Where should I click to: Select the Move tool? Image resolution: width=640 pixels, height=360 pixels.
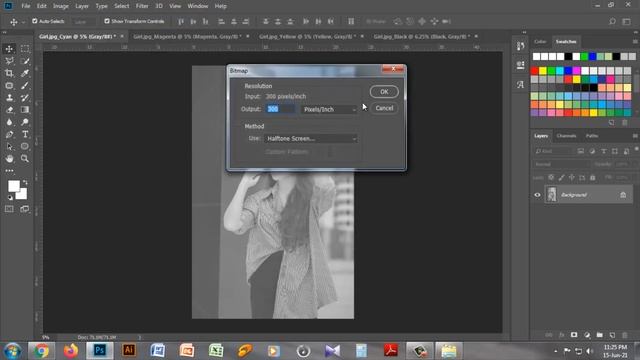9,49
